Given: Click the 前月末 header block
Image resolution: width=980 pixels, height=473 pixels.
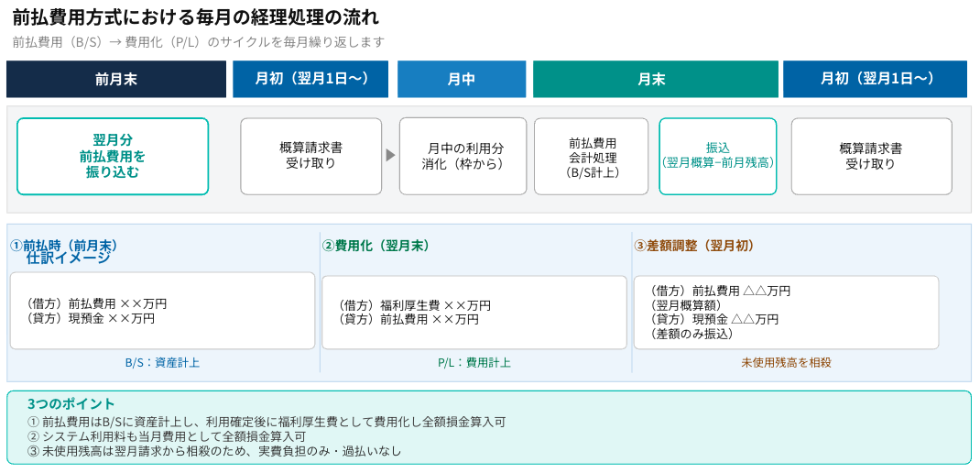Looking at the screenshot, I should click(x=116, y=80).
